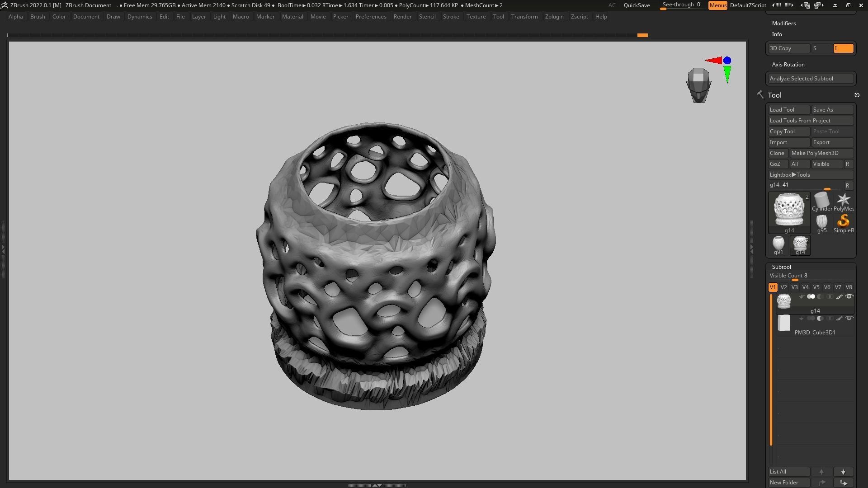Toggle visibility eye of g14 subtool

click(x=849, y=297)
